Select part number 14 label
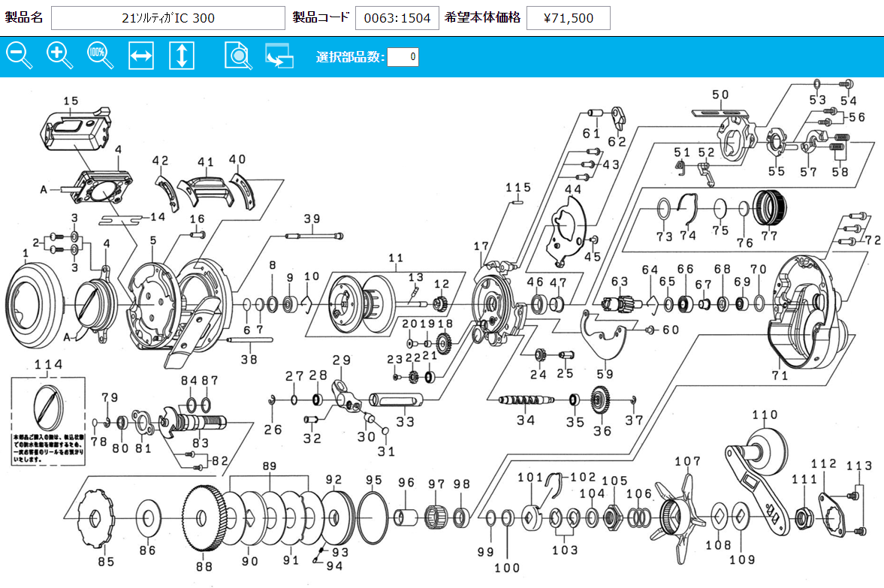 158,217
